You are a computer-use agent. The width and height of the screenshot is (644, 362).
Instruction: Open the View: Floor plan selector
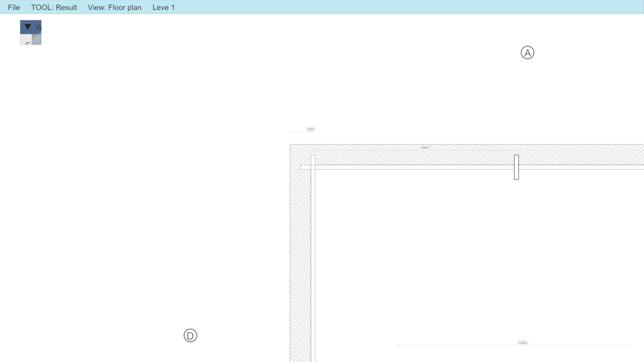[x=114, y=7]
